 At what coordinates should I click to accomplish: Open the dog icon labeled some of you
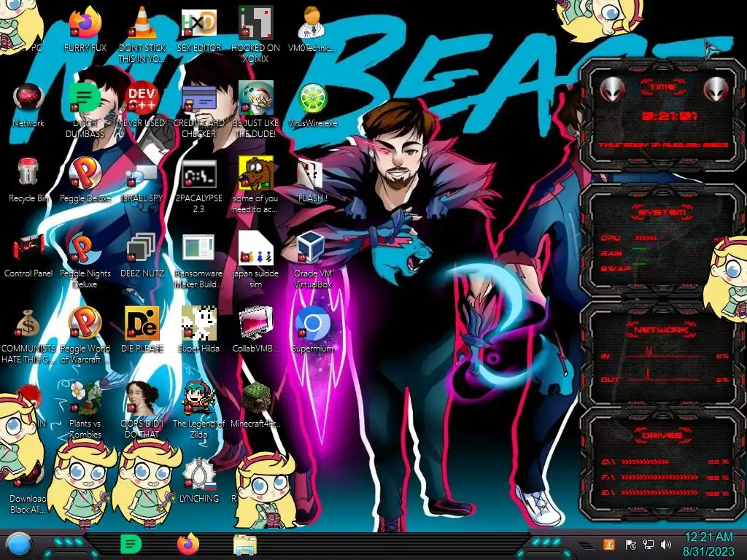click(x=256, y=174)
